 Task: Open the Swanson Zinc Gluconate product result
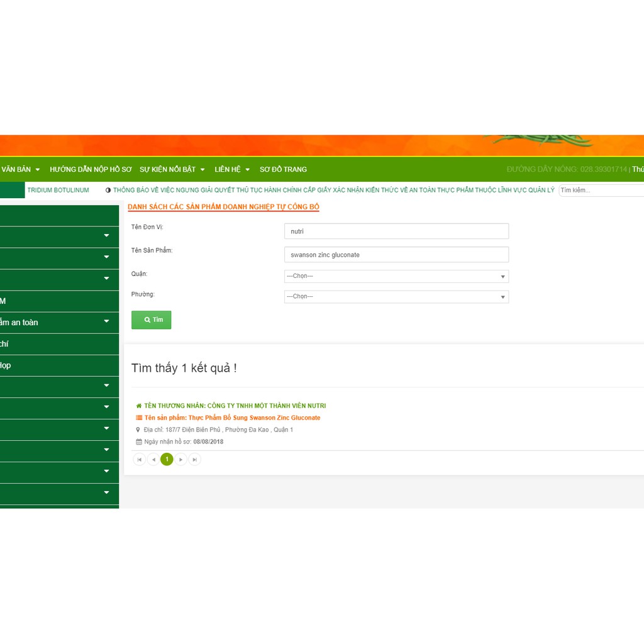click(232, 418)
